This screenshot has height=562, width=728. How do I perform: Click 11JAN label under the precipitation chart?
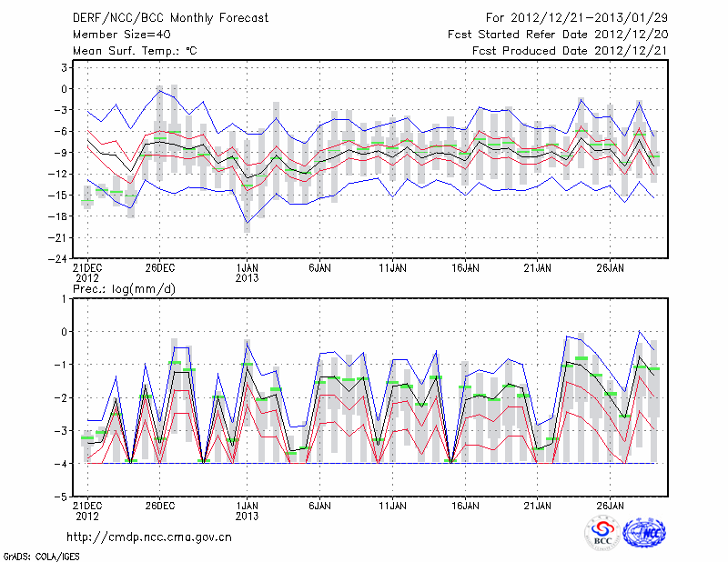pyautogui.click(x=392, y=504)
